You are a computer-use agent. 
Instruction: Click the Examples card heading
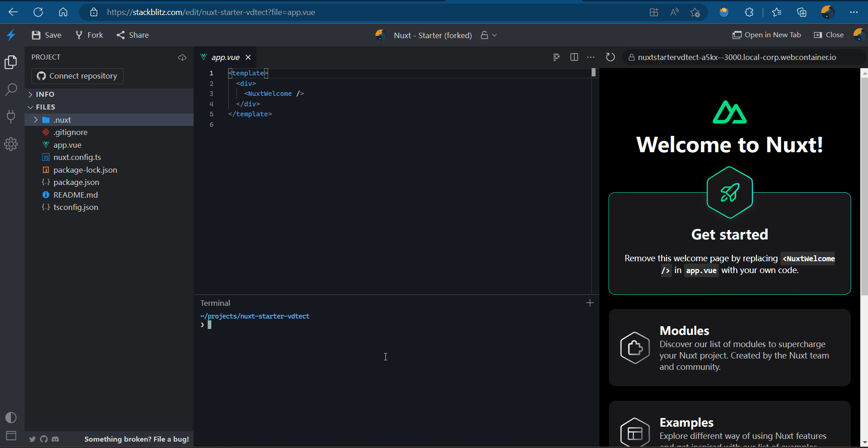pos(686,423)
